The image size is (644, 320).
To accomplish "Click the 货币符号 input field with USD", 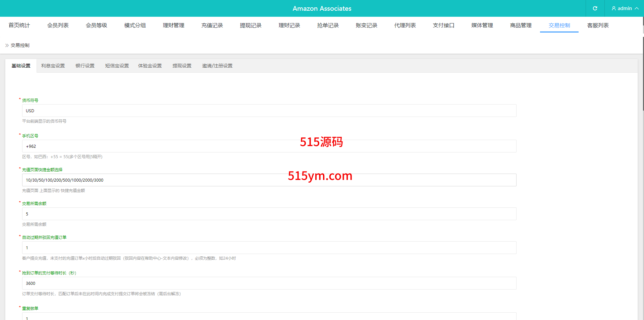I will [269, 111].
